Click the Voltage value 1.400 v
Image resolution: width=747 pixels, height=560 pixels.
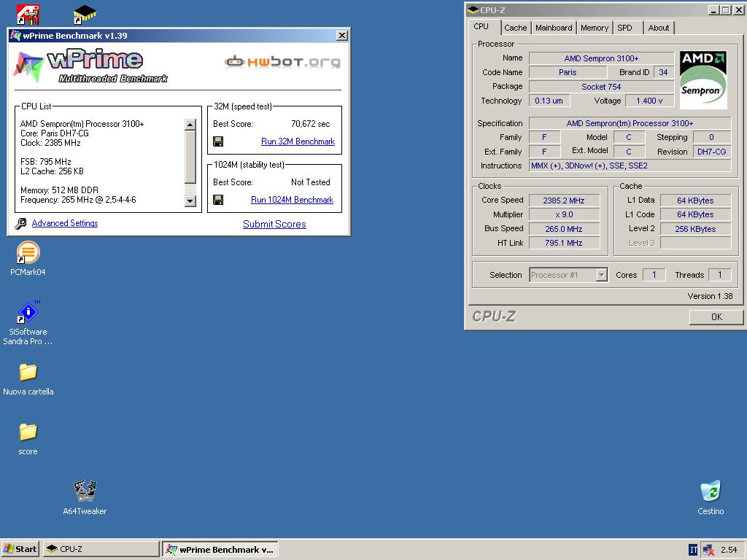point(649,101)
